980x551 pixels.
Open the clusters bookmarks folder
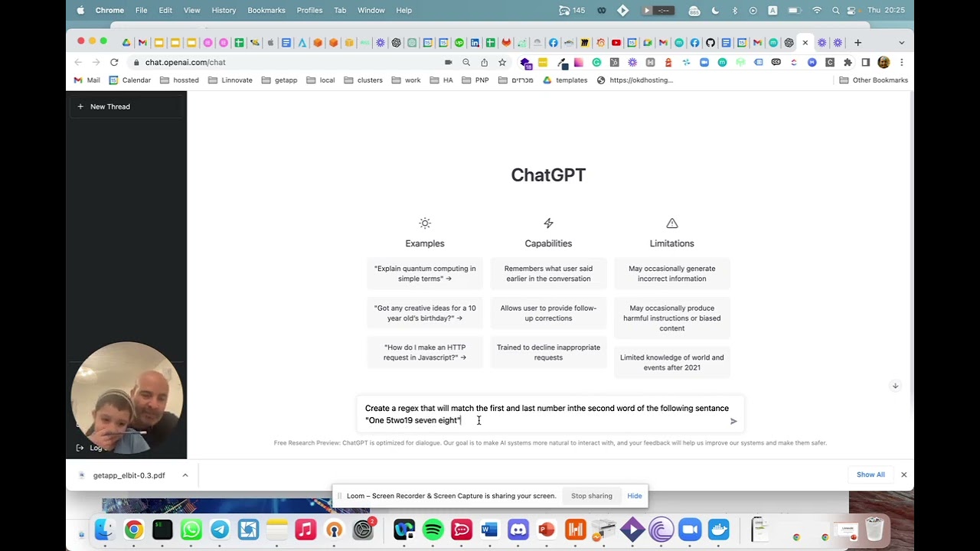[363, 80]
